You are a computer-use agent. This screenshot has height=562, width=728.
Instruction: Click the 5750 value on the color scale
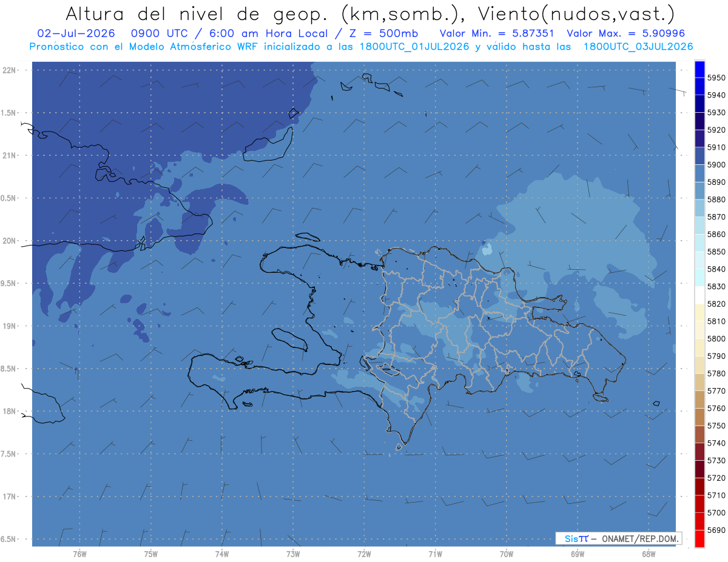click(x=716, y=426)
